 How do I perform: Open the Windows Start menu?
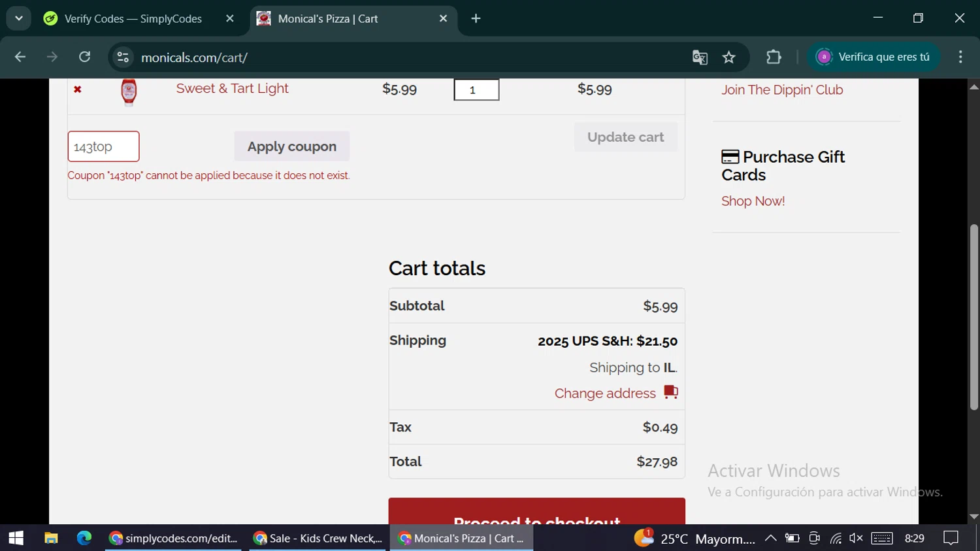coord(16,538)
